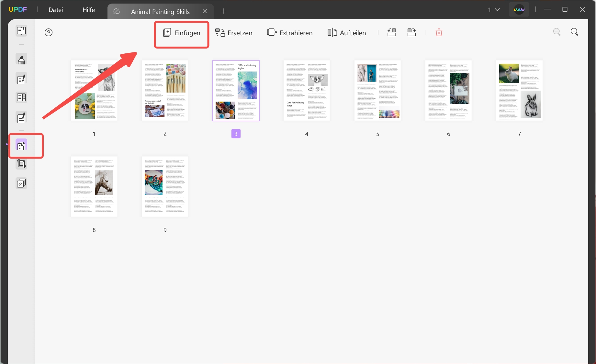Viewport: 596px width, 364px height.
Task: Rotate selected page counterclockwise
Action: click(392, 32)
